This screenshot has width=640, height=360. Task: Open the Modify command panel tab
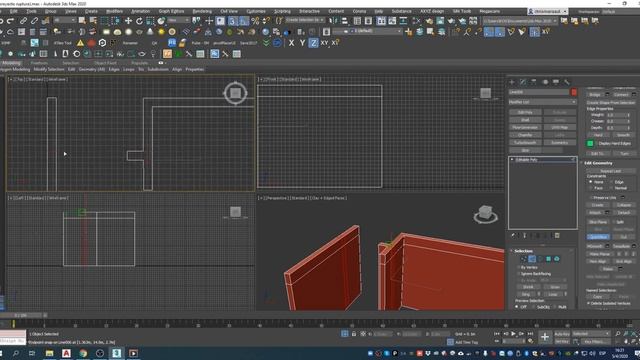pyautogui.click(x=523, y=82)
